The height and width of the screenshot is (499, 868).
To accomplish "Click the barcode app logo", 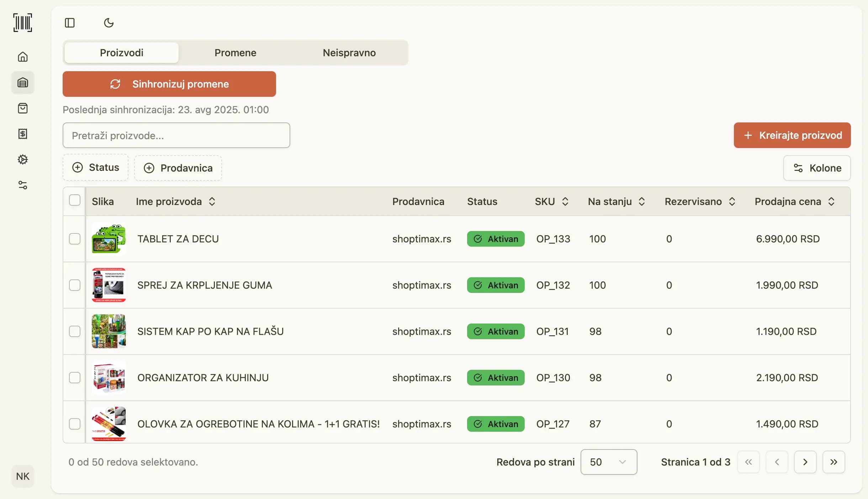I will click(23, 22).
